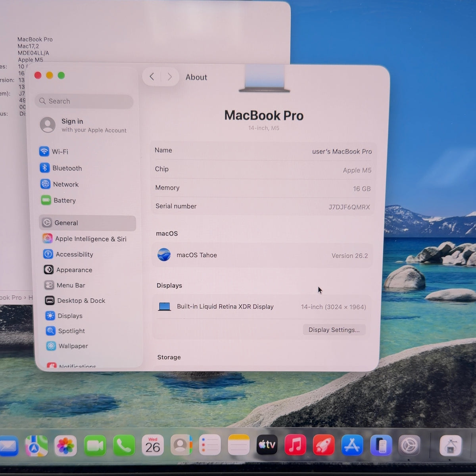Click the name value user's MacBook Pro
This screenshot has width=476, height=476.
[342, 152]
